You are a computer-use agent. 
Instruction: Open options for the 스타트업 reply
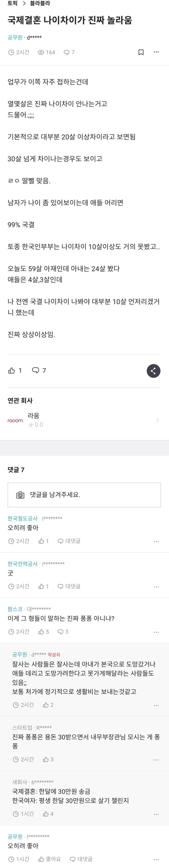point(156,760)
